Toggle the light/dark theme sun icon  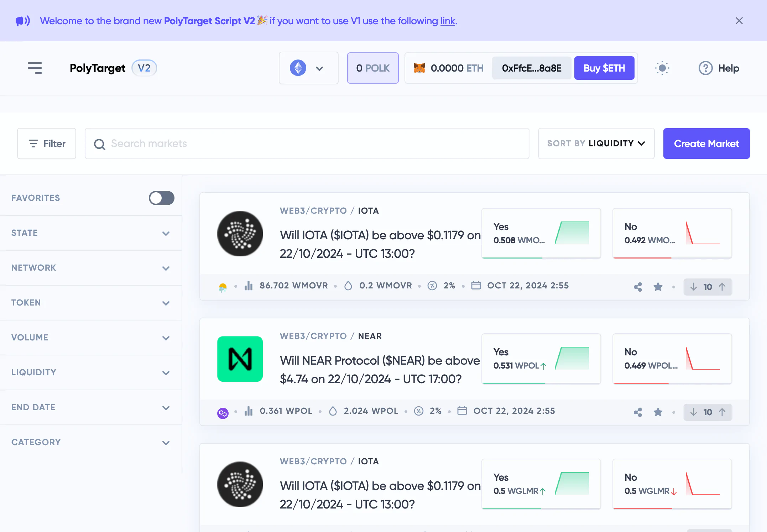(662, 68)
